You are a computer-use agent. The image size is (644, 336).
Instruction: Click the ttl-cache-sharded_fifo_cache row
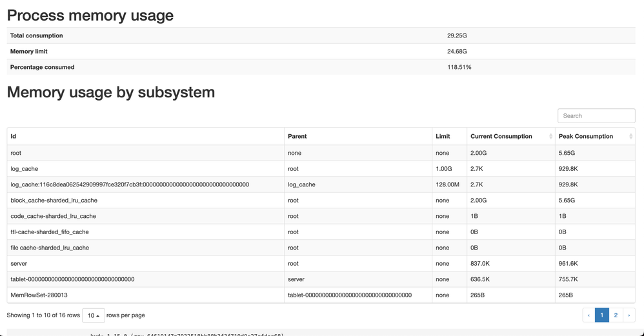(x=50, y=232)
